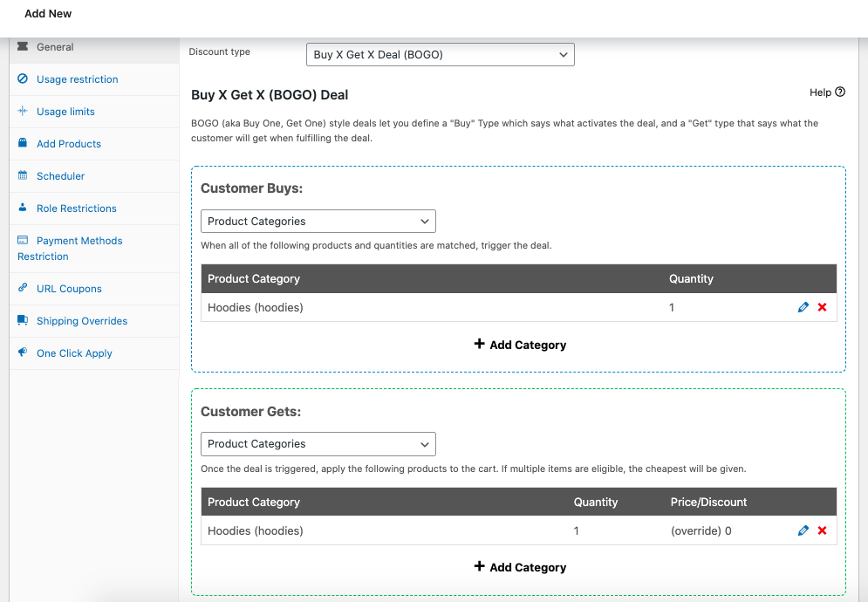Click plus icon beside Customer Gets Add Category
868x602 pixels.
pos(480,566)
